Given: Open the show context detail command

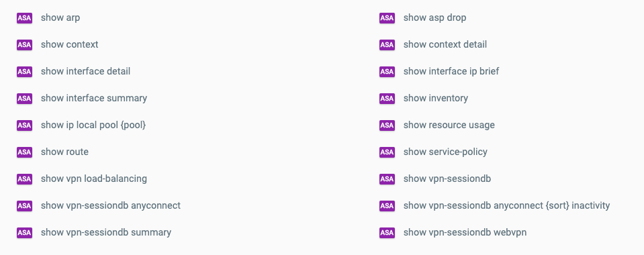Looking at the screenshot, I should [445, 44].
